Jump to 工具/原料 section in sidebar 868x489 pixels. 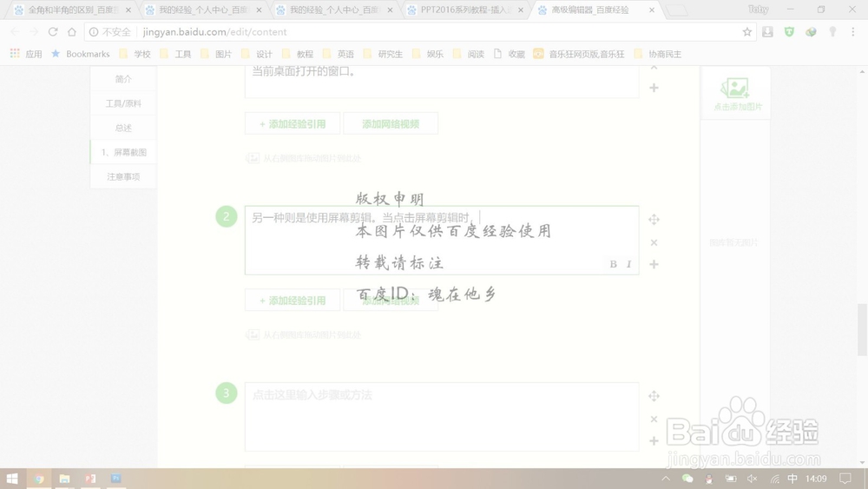point(123,103)
